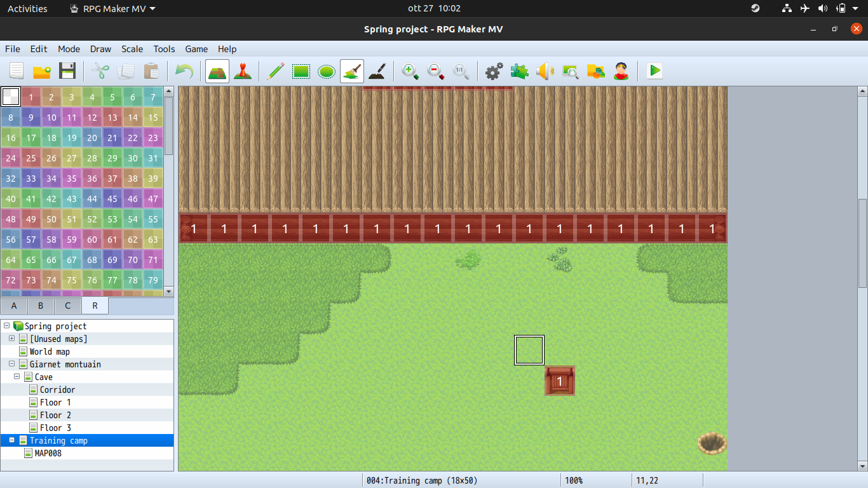Screen dimensions: 868x488
Task: Pick region ID 45 swatch
Action: coord(112,199)
